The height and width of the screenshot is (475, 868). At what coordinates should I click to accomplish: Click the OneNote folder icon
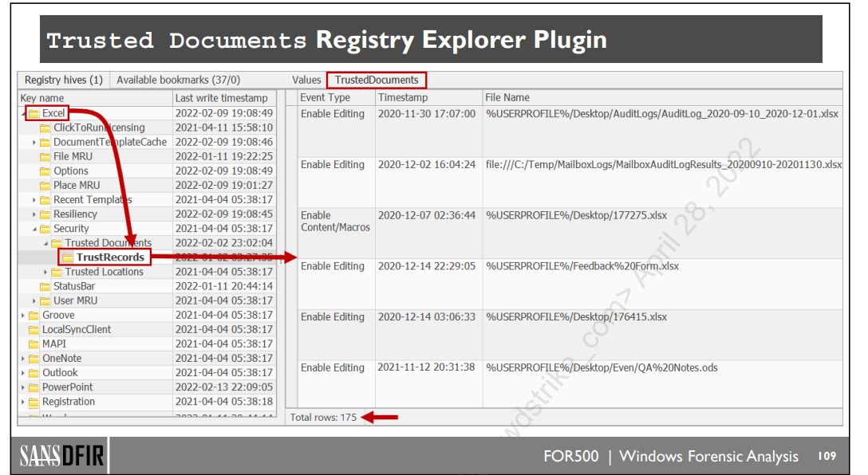click(x=33, y=359)
